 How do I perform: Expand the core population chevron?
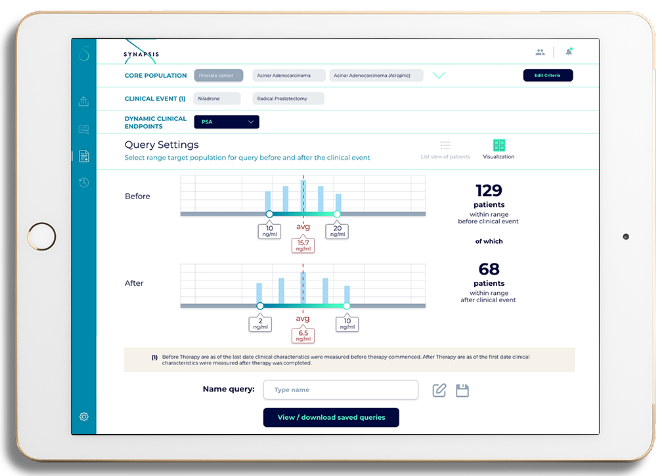pos(438,75)
